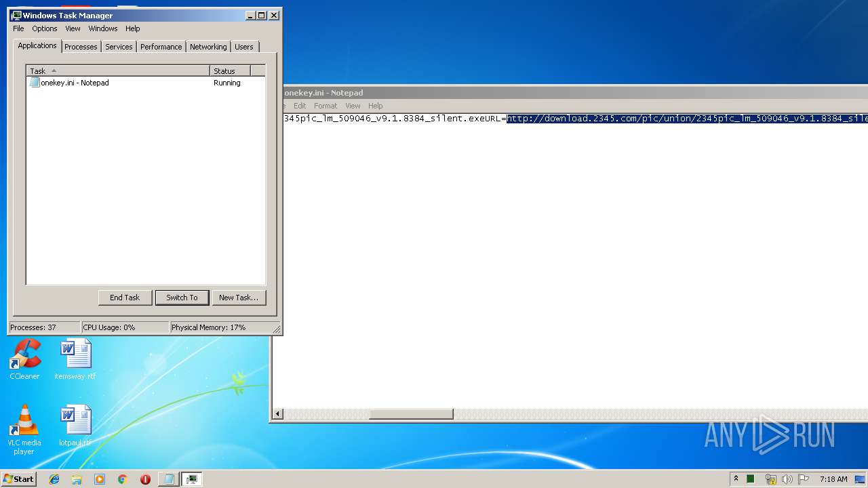The width and height of the screenshot is (868, 488).
Task: Launch Windows Media Player from taskbar
Action: point(100,479)
